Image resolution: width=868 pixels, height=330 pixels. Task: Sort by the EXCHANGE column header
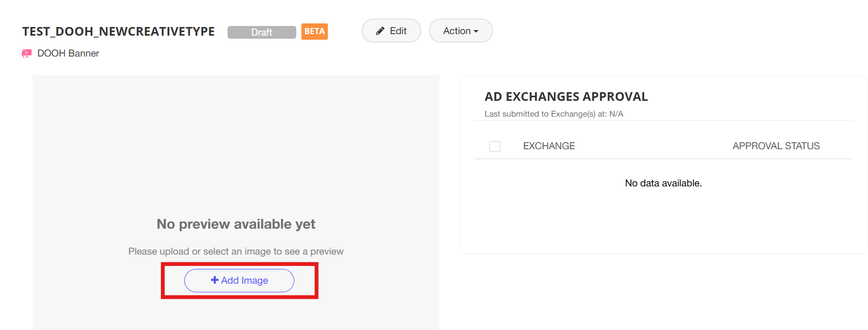click(549, 146)
